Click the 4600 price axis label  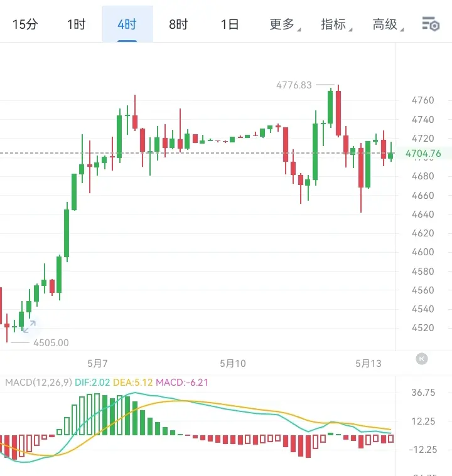tap(423, 252)
